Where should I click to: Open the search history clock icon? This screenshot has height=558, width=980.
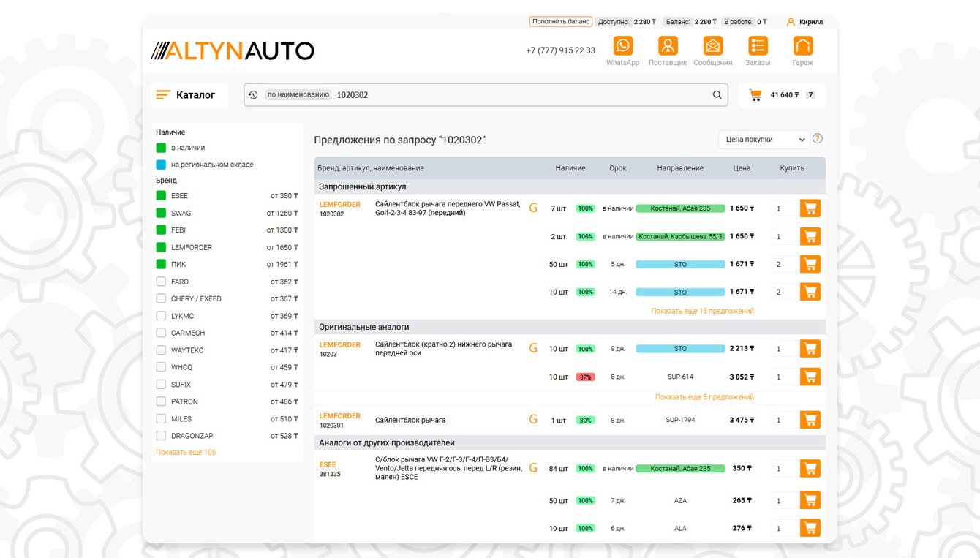[x=253, y=95]
